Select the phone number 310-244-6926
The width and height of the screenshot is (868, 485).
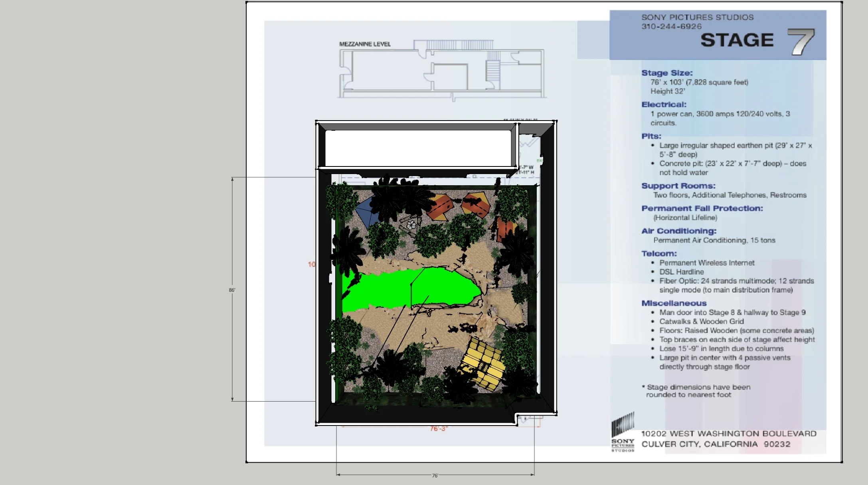pos(671,26)
